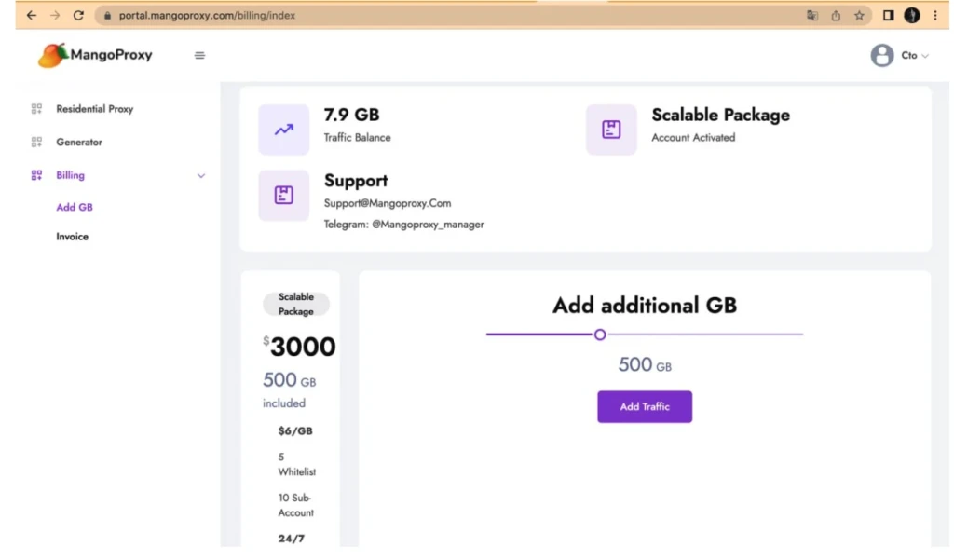Open the translate page icon
This screenshot has width=954, height=560.
[812, 16]
